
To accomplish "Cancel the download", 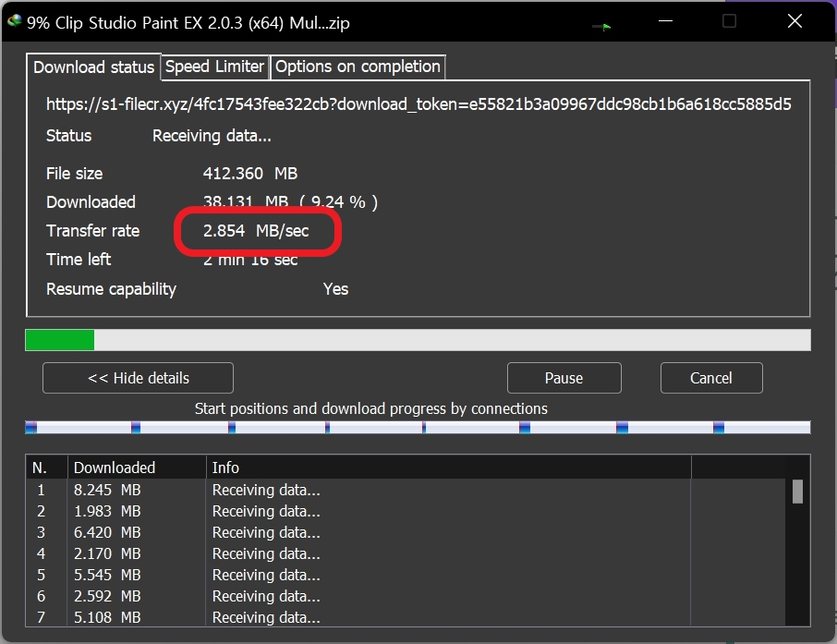I will click(711, 378).
